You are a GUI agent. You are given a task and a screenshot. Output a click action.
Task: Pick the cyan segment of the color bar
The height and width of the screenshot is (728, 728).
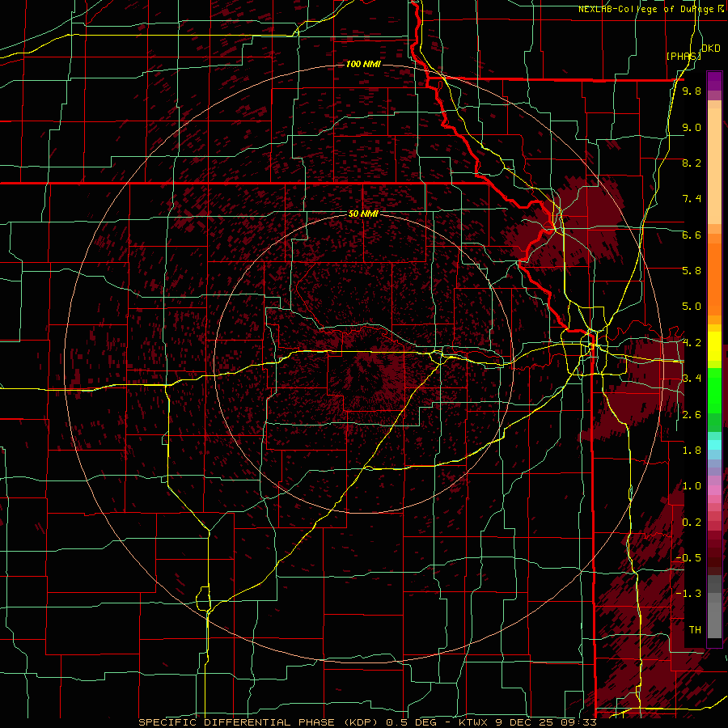714,445
